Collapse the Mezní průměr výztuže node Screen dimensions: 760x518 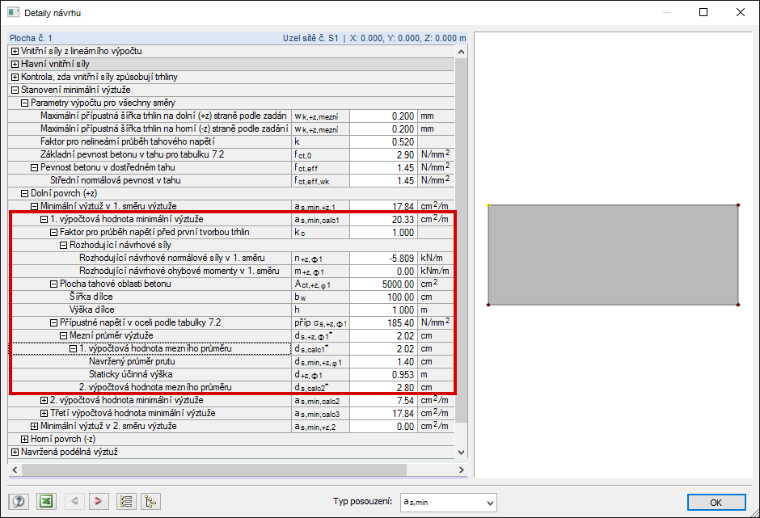[63, 335]
